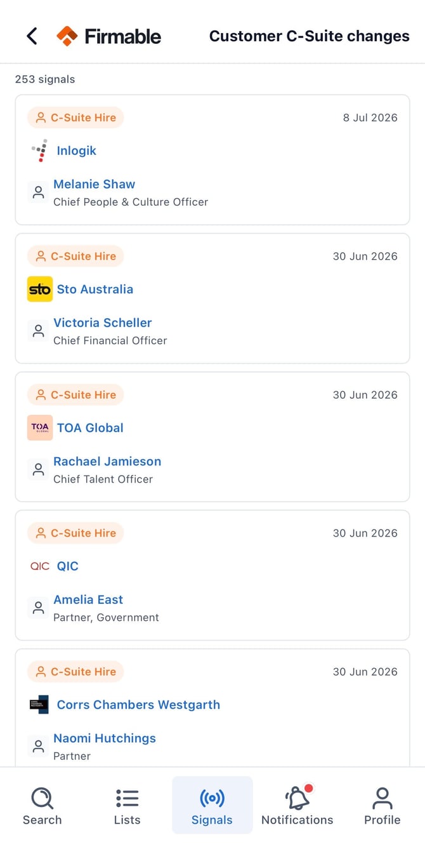Screen dimensions: 425x868
Task: Tap the back arrow icon
Action: pos(32,36)
